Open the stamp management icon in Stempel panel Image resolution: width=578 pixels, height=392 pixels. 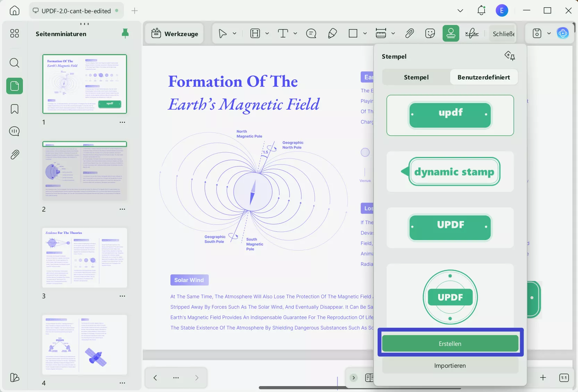pyautogui.click(x=510, y=56)
